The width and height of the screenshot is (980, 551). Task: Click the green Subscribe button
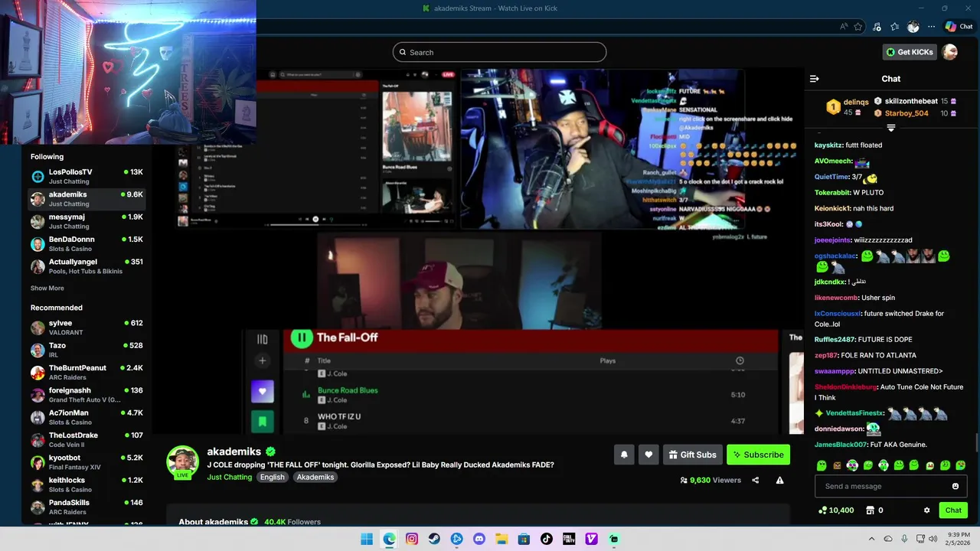click(758, 455)
